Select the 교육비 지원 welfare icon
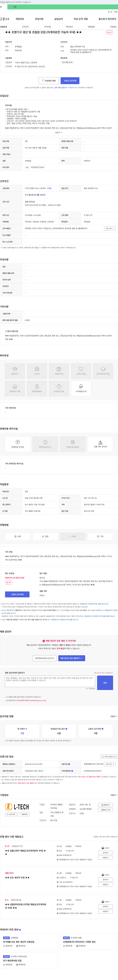Screen dimensions: 118x980 81,371
